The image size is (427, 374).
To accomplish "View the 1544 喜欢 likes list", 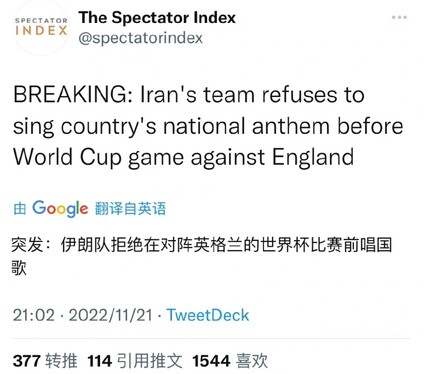I will (230, 361).
